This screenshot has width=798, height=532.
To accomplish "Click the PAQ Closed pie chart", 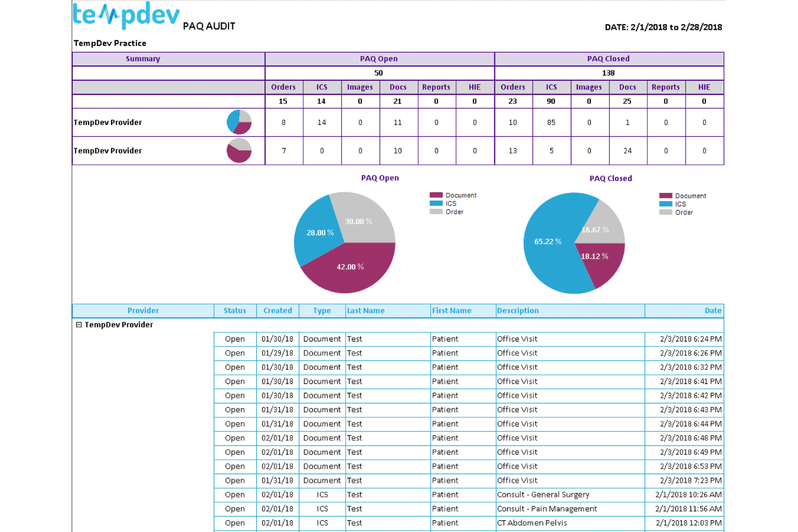I will coord(573,243).
